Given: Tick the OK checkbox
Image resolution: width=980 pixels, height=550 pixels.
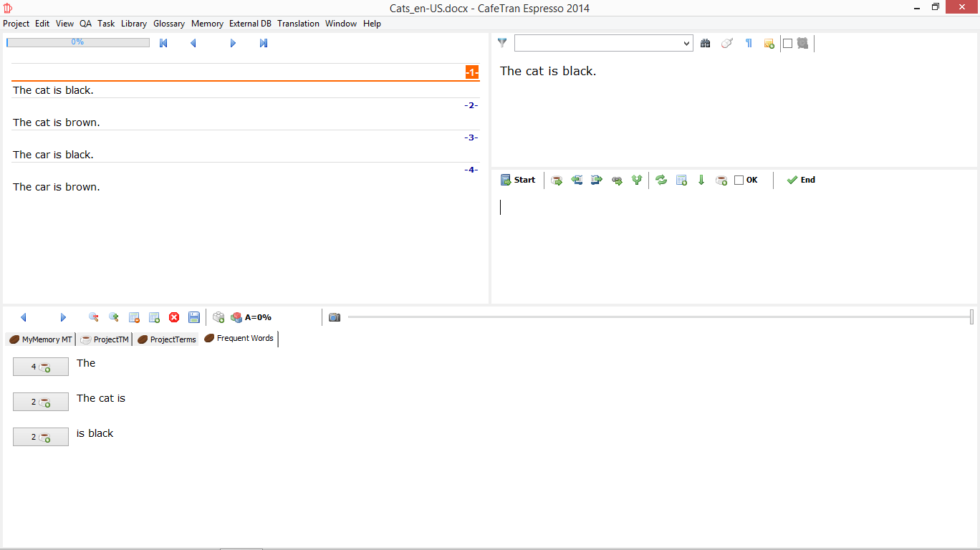Looking at the screenshot, I should [x=739, y=180].
